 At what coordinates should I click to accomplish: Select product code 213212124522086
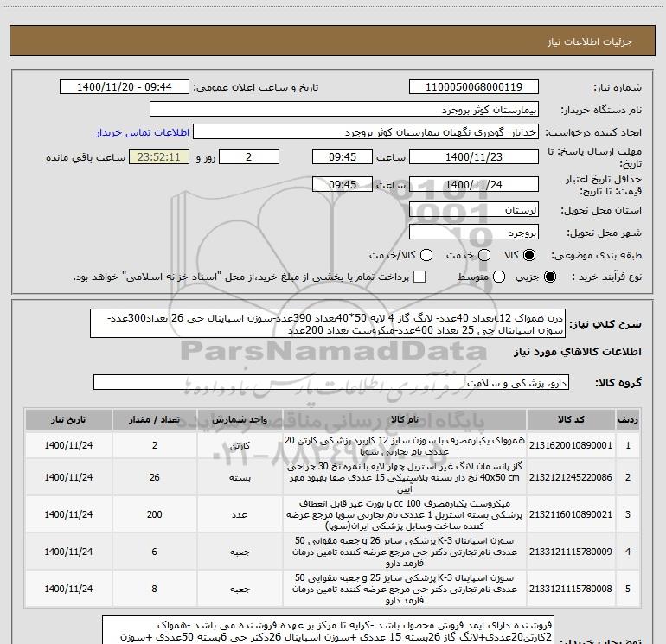point(571,477)
